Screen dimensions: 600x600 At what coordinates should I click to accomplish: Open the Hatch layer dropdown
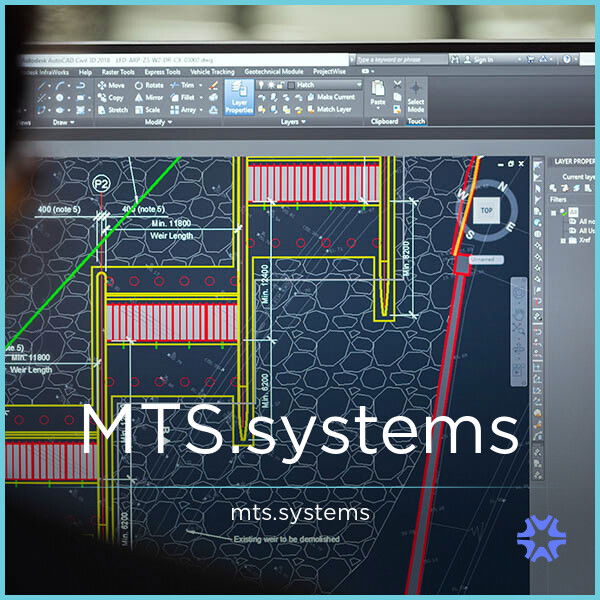point(359,85)
